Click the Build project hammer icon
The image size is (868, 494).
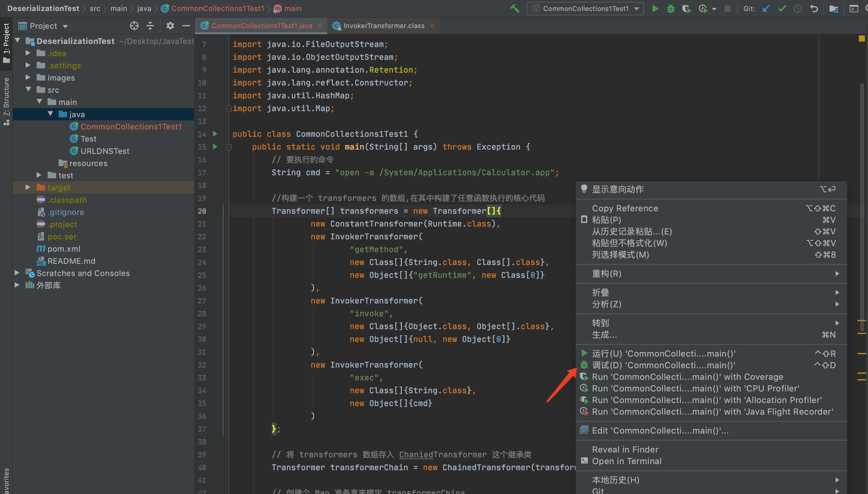click(x=515, y=9)
